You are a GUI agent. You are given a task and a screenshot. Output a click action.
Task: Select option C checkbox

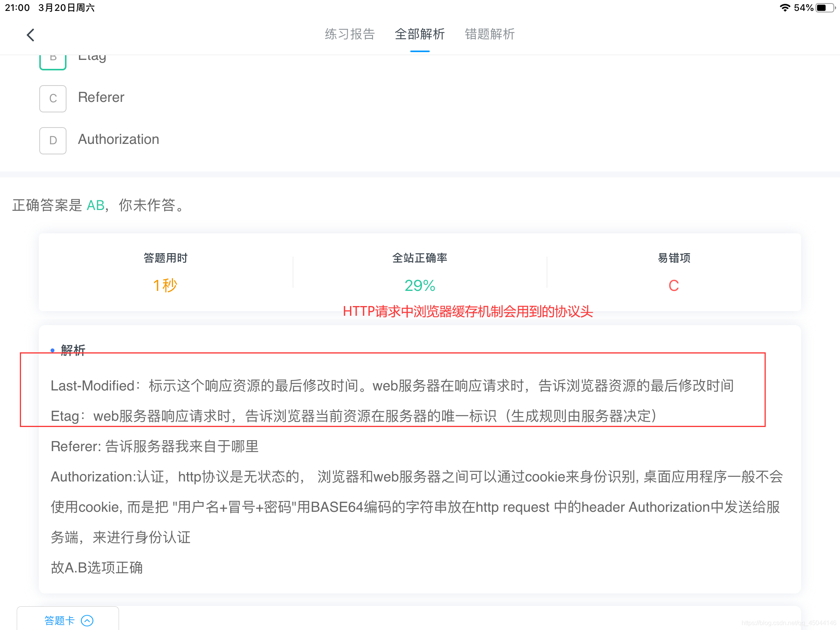[53, 99]
